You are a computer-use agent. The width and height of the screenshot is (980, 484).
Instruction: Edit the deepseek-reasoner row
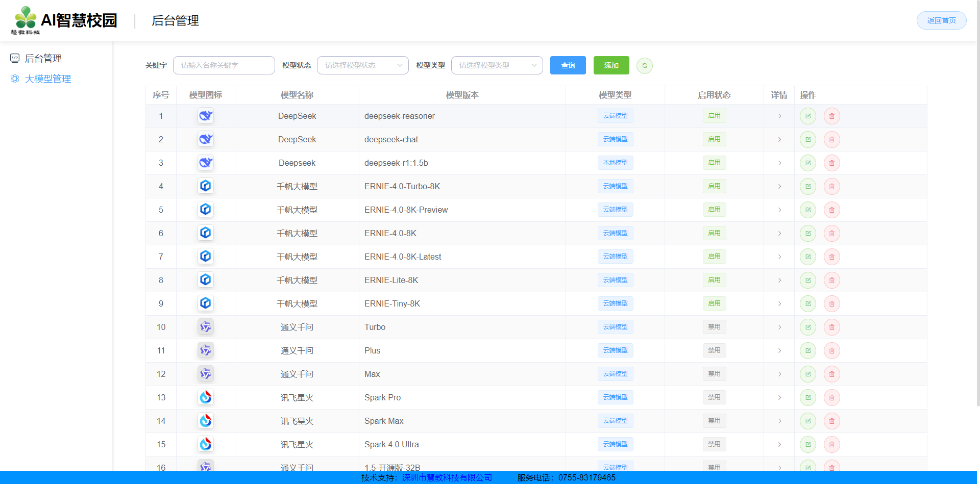[x=808, y=116]
